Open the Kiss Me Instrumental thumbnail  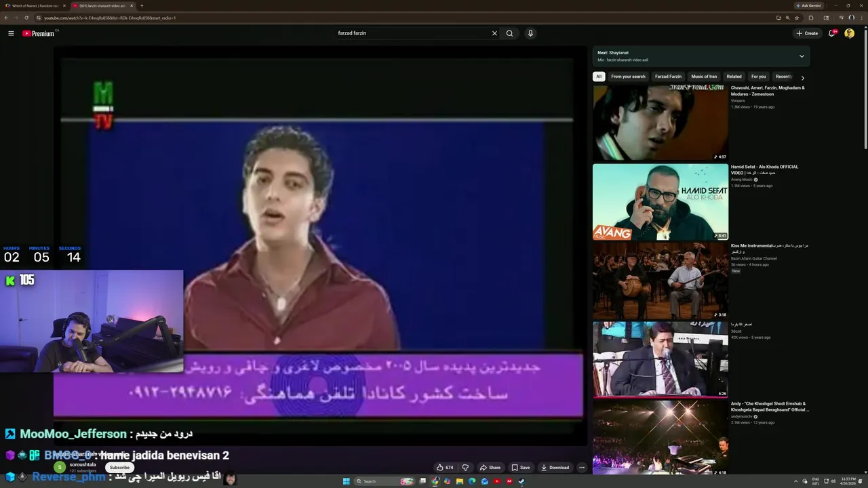pos(660,281)
